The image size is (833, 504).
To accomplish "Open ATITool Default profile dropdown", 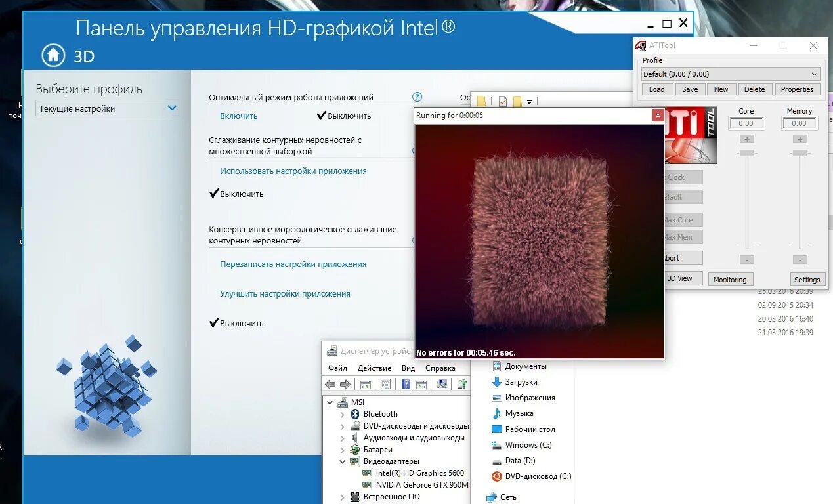I will pyautogui.click(x=731, y=74).
